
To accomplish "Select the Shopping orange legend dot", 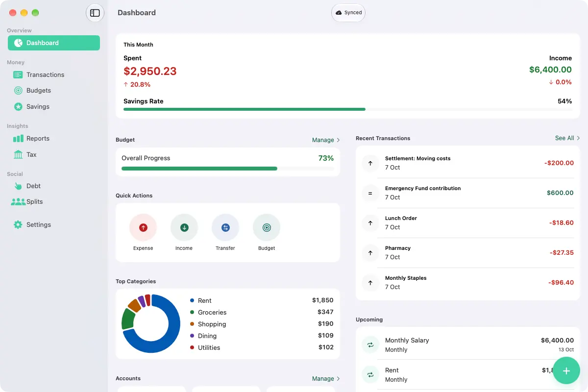I will coord(192,324).
